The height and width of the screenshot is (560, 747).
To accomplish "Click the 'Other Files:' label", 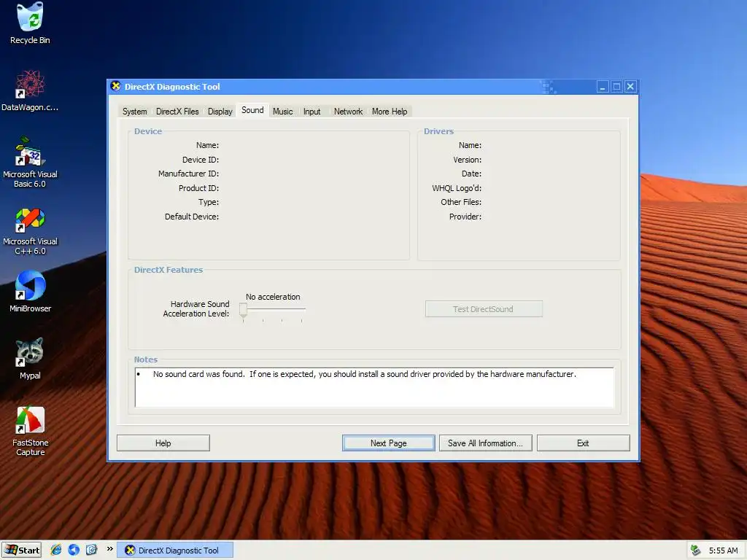I will [461, 203].
